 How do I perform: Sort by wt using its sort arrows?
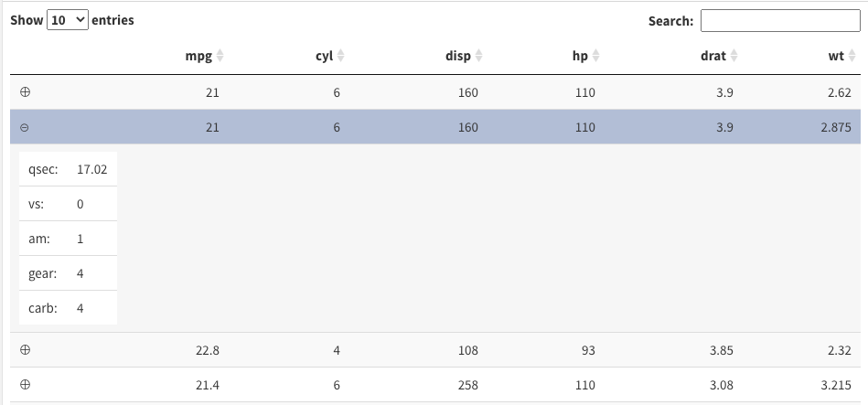852,56
